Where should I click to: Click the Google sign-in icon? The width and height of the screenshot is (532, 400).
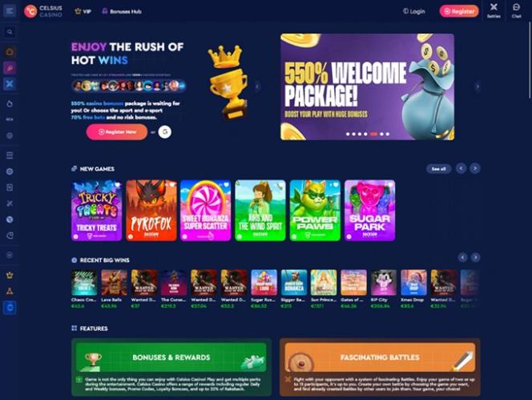(x=165, y=131)
